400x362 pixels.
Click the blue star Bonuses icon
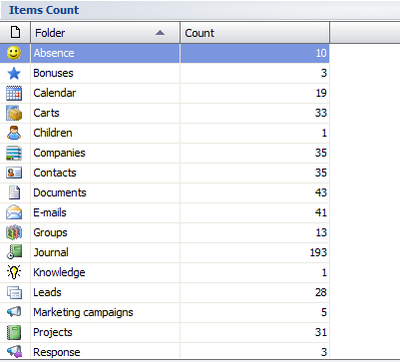pyautogui.click(x=14, y=73)
